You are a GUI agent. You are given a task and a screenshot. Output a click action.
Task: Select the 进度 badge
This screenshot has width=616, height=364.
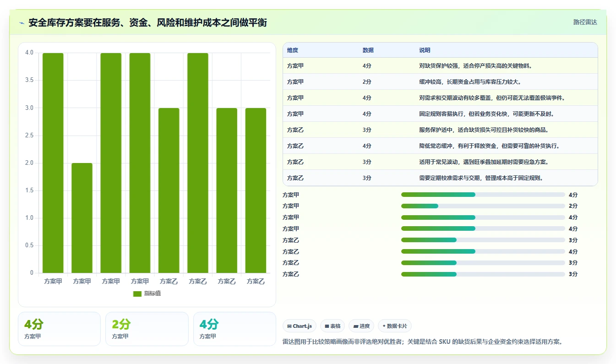click(361, 326)
